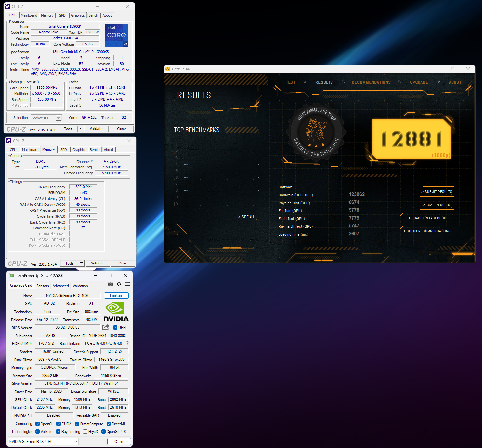Toggle the OpenGL 4.6 checkbox
482x448 pixels.
coord(103,431)
